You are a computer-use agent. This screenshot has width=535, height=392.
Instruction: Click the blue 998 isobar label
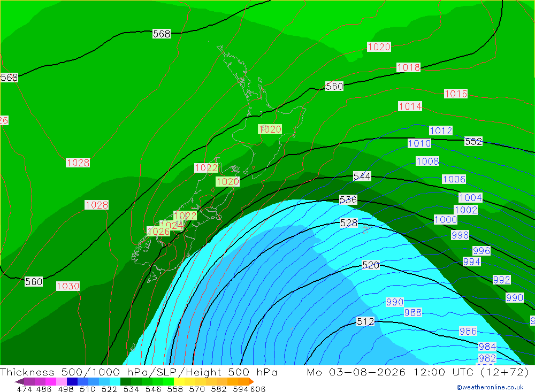coord(460,235)
